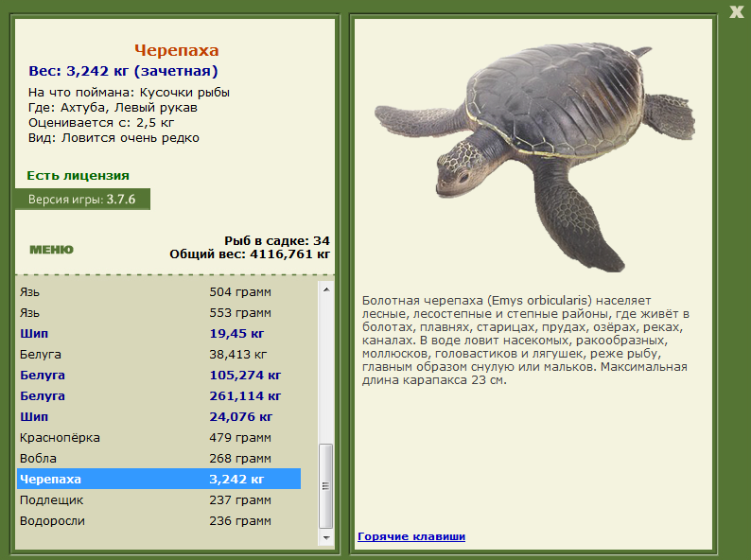Image resolution: width=751 pixels, height=560 pixels.
Task: Click the Где: Ахтуба, Левый рукав line
Action: [114, 108]
